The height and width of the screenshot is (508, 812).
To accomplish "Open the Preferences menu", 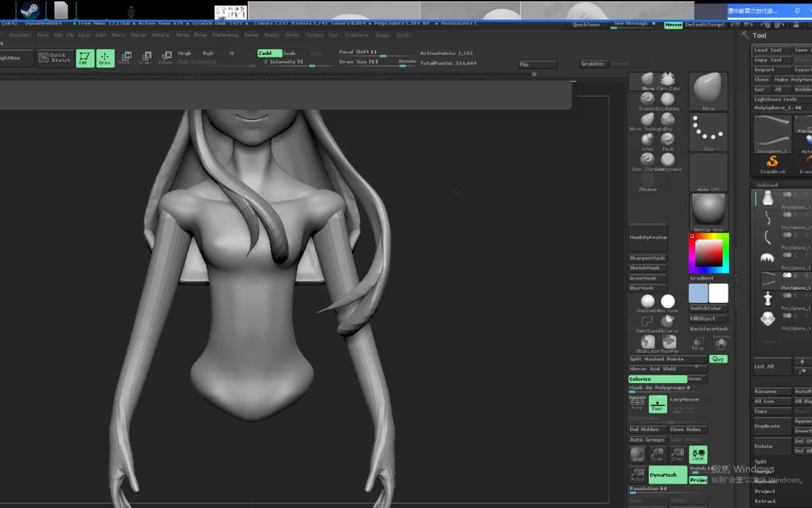I will (x=225, y=35).
